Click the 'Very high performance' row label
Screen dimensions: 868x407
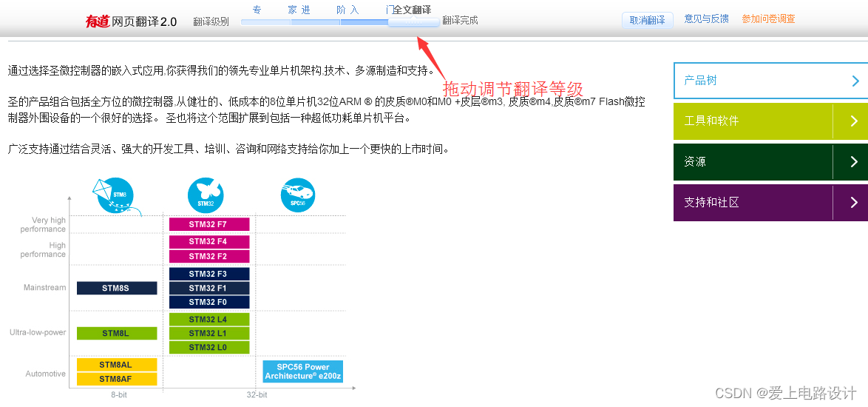[43, 225]
